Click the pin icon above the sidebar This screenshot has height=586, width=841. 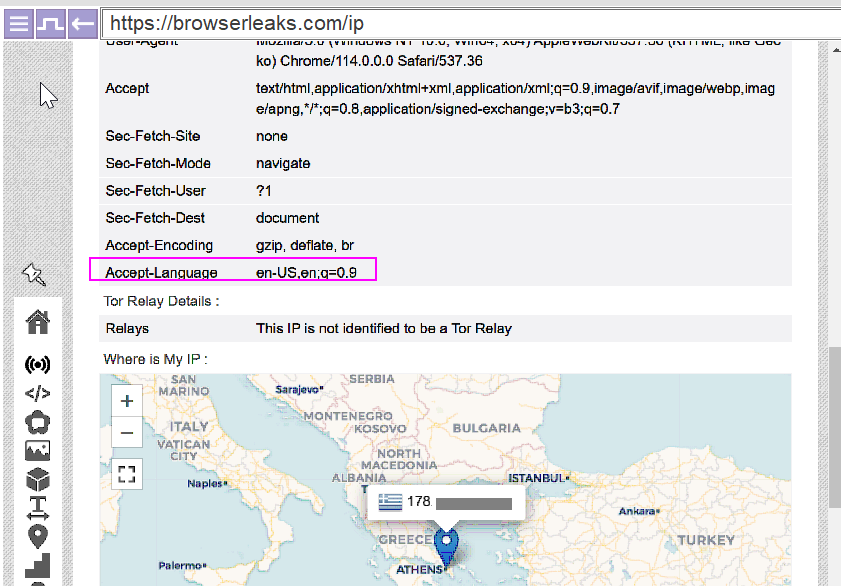[x=34, y=273]
